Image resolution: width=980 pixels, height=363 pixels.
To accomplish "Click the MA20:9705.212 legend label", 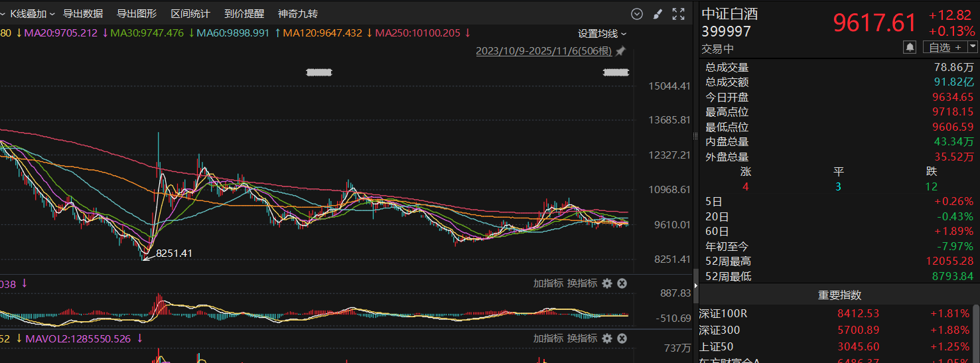I will click(x=61, y=33).
